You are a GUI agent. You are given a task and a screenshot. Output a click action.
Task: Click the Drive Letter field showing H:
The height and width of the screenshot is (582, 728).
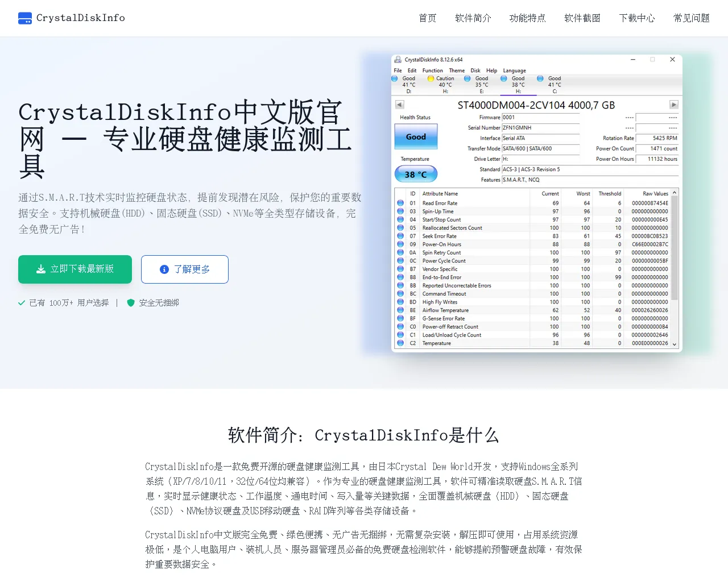(540, 159)
